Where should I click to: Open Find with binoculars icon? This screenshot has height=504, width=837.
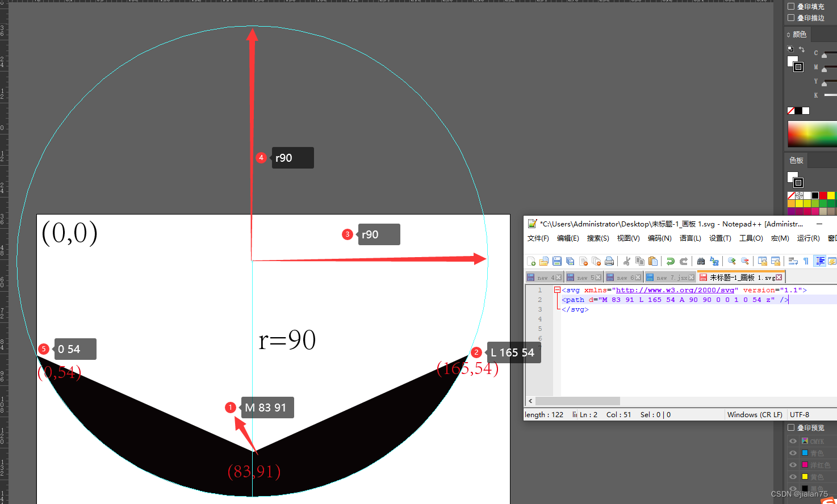701,261
